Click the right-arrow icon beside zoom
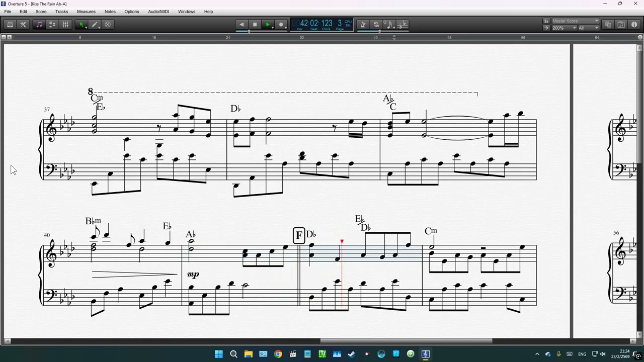 point(546,28)
